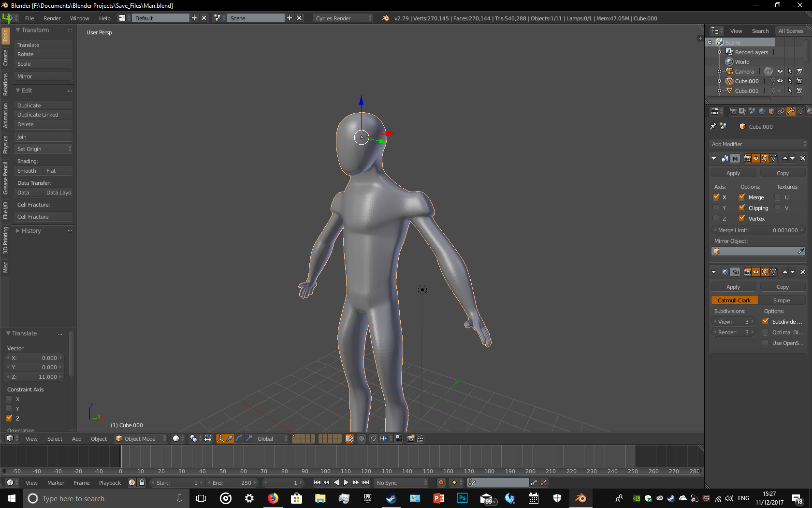The image size is (812, 508).
Task: Click the Cell Fracture button
Action: [x=43, y=217]
